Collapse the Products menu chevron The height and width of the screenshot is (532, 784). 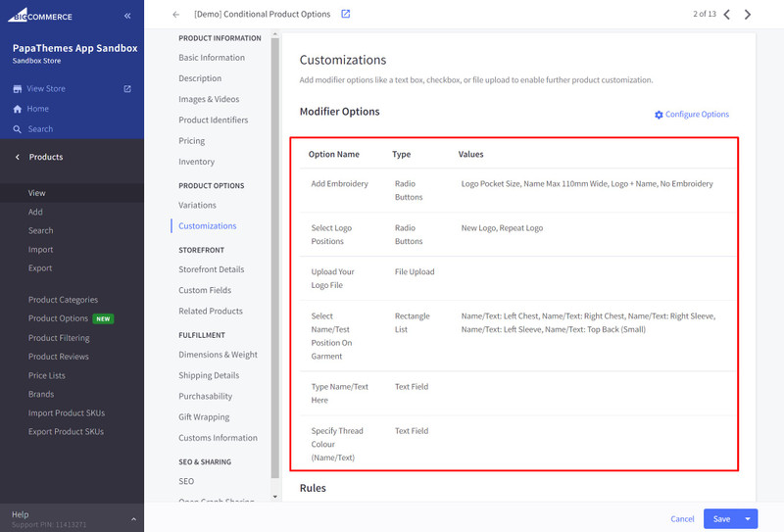coord(17,157)
